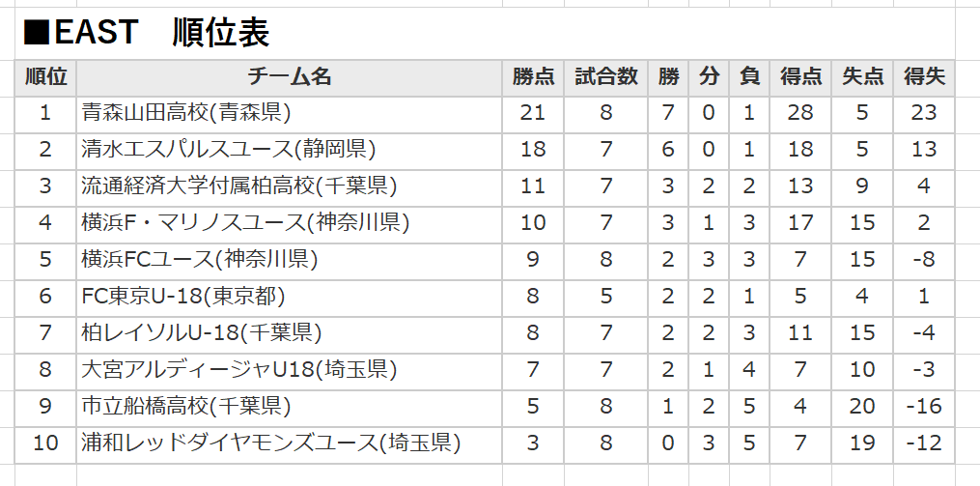Click the 勝点 column header
Viewport: 980px width, 486px height.
click(533, 77)
